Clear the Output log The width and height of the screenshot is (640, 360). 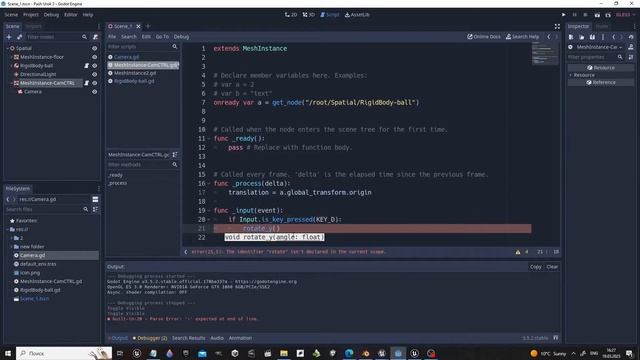click(x=552, y=267)
